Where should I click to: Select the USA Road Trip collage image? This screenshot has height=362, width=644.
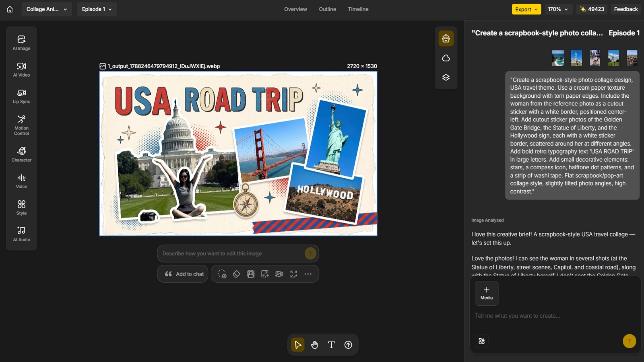(x=238, y=154)
